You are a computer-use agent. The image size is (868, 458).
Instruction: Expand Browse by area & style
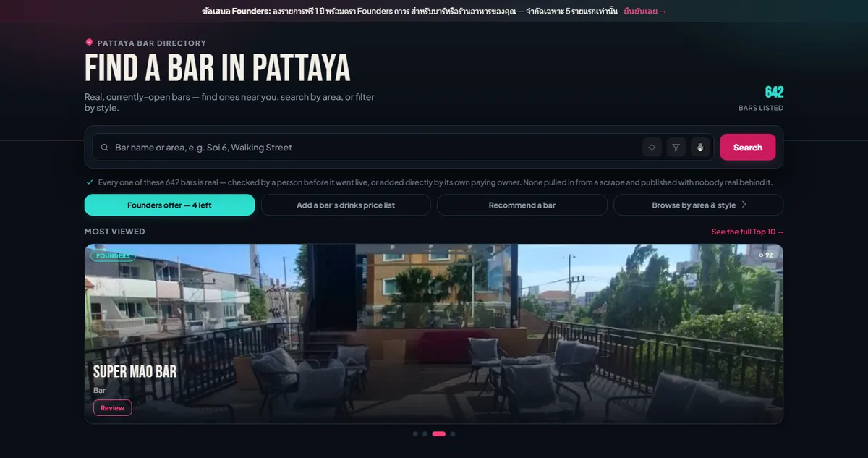[699, 205]
